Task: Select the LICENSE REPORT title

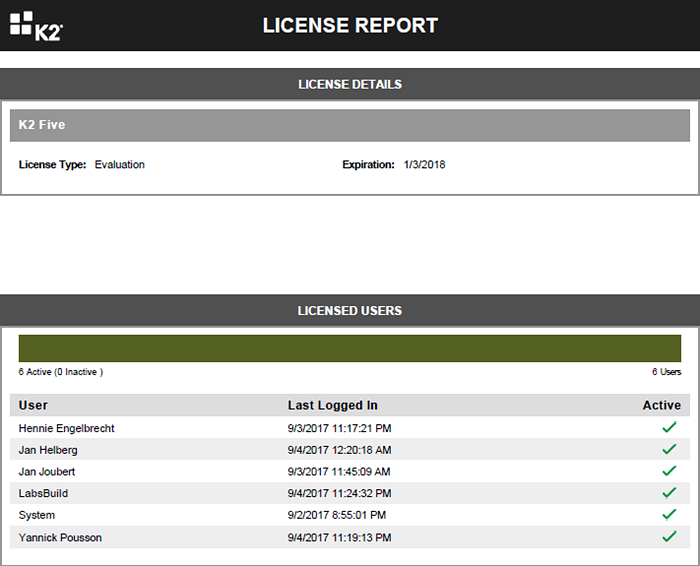Action: click(x=350, y=25)
